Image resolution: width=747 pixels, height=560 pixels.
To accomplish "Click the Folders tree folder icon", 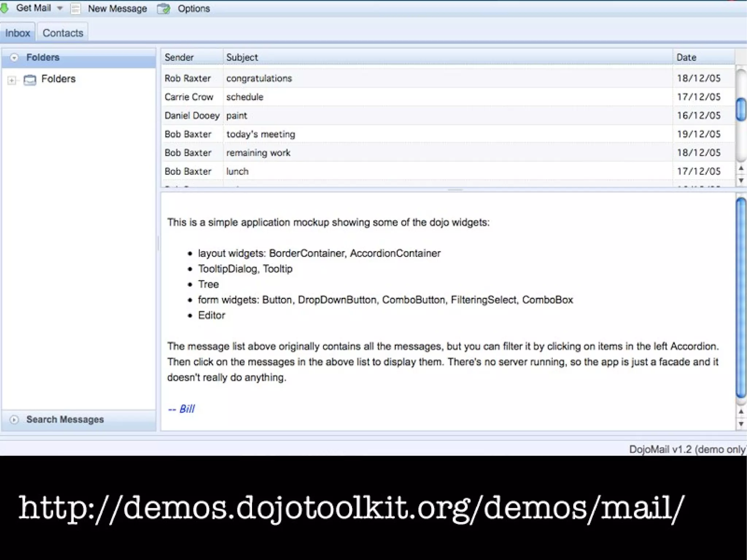I will click(30, 80).
